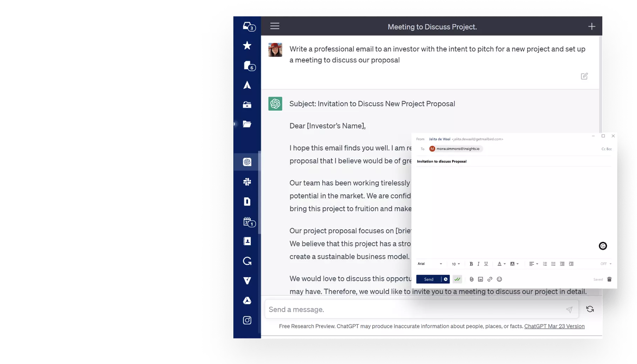Screen dimensions: 637x364
Task: Toggle italic formatting in compose toolbar
Action: 478,264
